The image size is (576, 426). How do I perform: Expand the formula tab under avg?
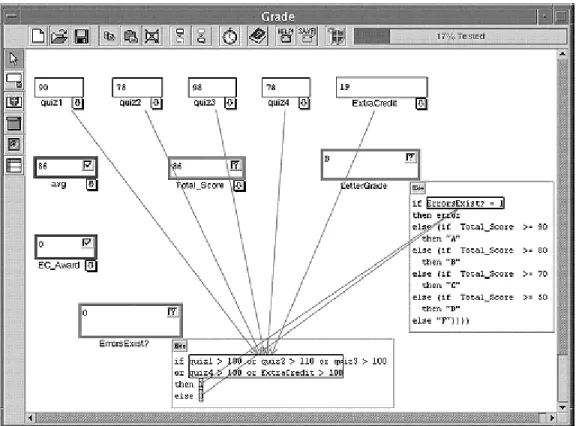tap(91, 184)
